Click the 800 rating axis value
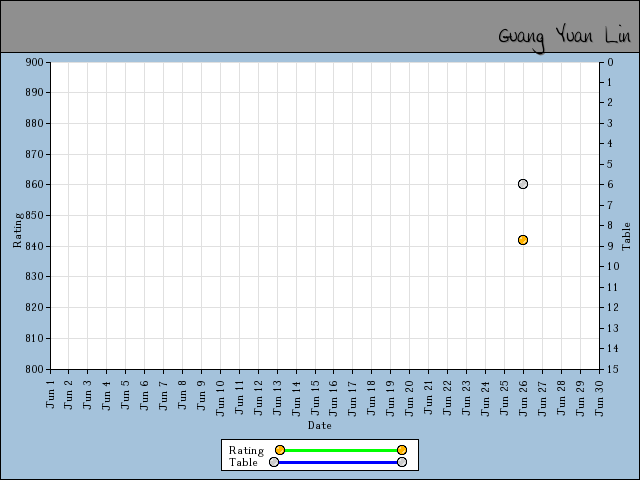This screenshot has width=640, height=480. (34, 369)
